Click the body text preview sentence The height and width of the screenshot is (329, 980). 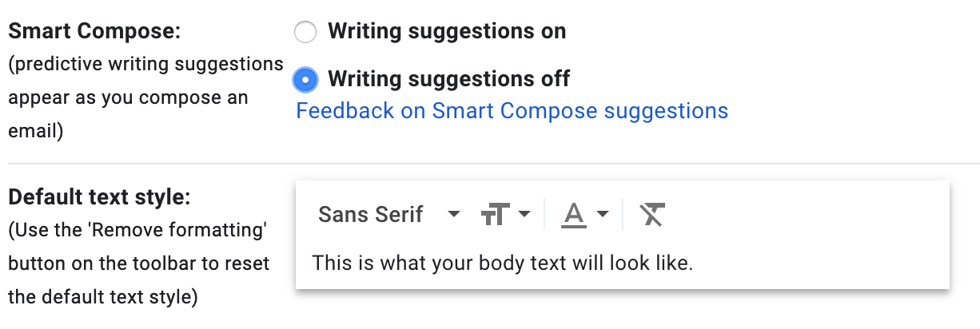502,263
